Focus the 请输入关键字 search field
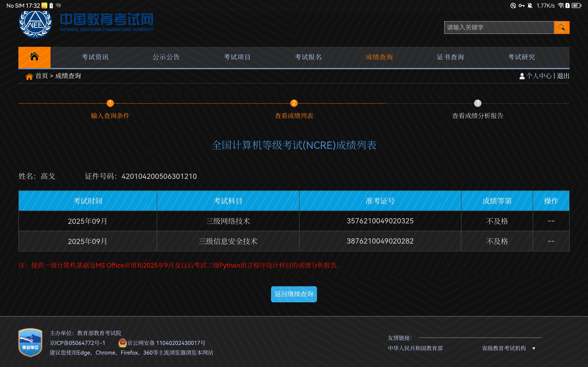The image size is (588, 367). click(x=499, y=28)
